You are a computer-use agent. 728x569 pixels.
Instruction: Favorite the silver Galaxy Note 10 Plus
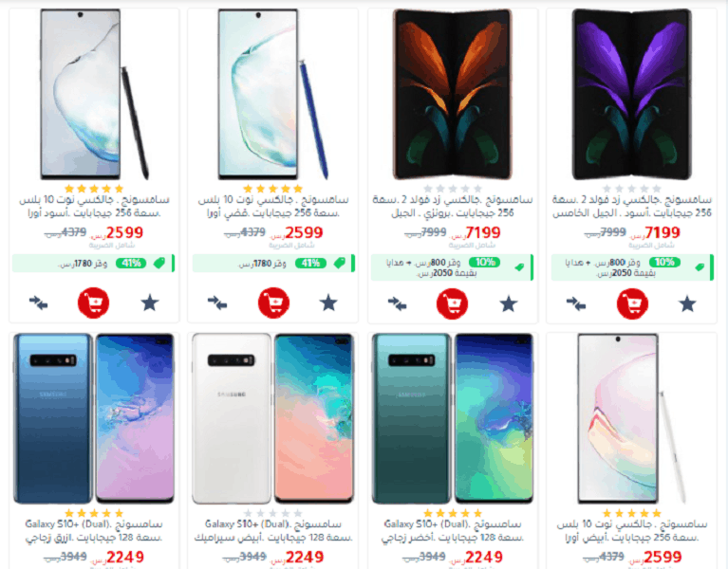328,303
